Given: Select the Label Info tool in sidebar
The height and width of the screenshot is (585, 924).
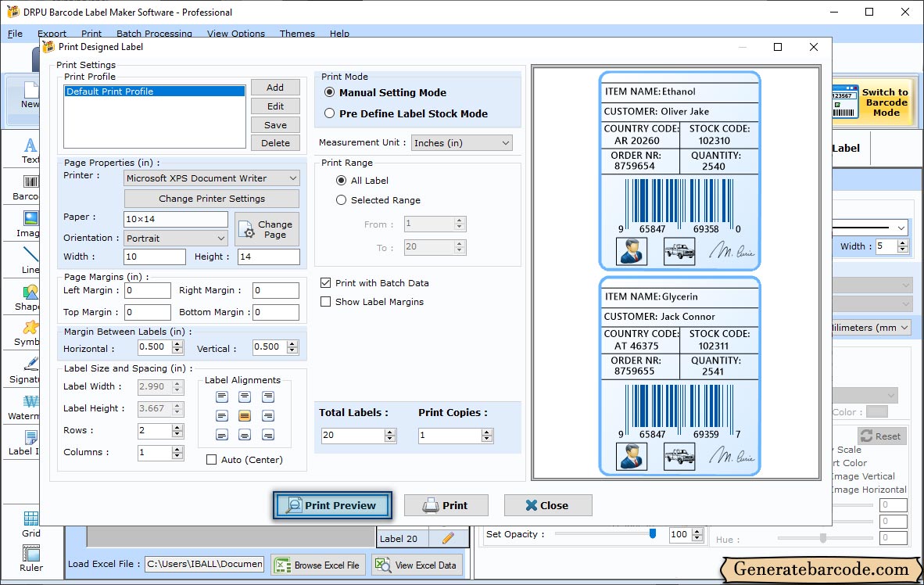Looking at the screenshot, I should click(25, 443).
